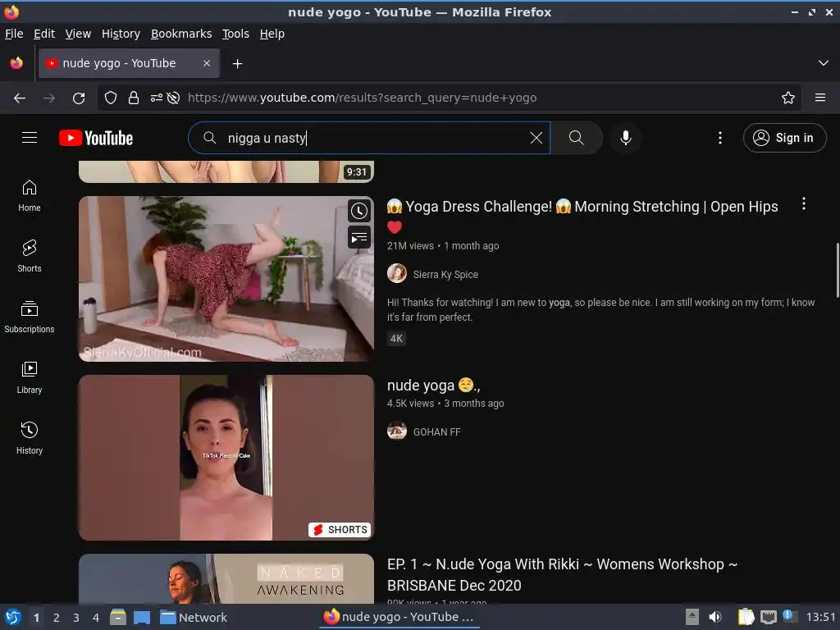Click the magnifier search button
This screenshot has height=630, width=840.
click(x=577, y=138)
